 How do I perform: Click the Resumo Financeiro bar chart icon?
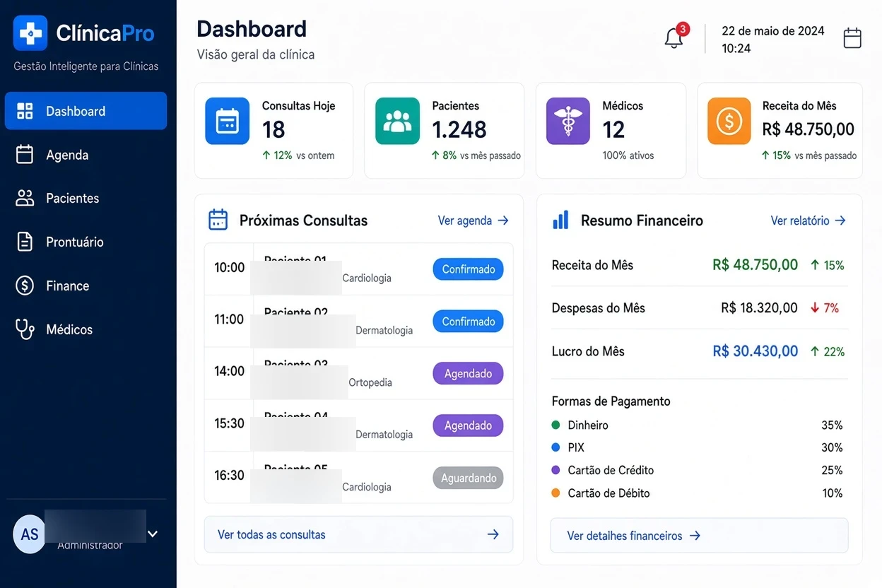pyautogui.click(x=560, y=220)
